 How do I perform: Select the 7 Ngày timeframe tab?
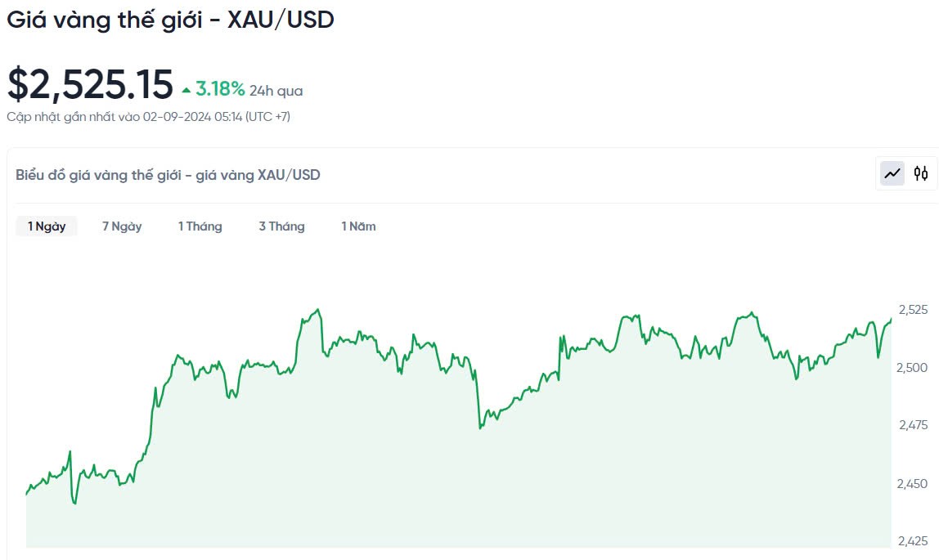pyautogui.click(x=122, y=226)
